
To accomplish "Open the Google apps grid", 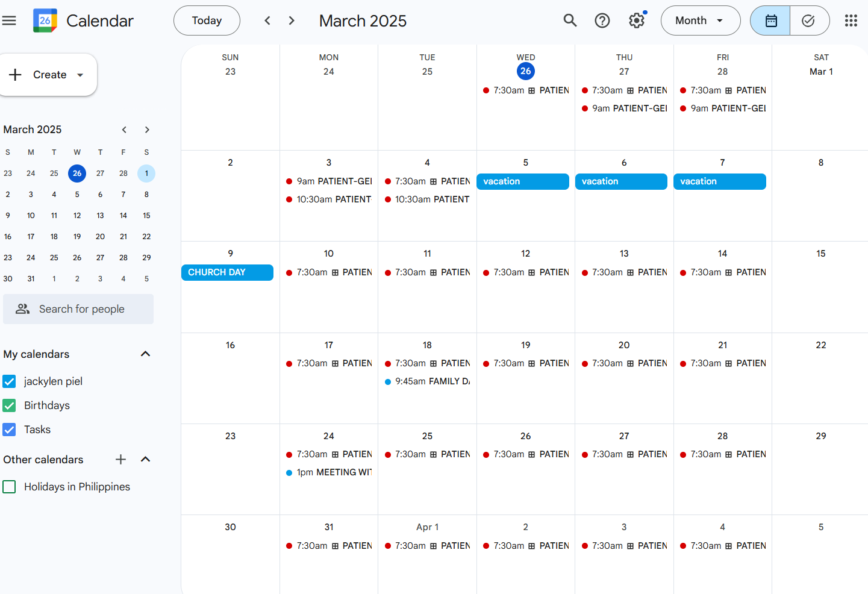I will pos(851,20).
